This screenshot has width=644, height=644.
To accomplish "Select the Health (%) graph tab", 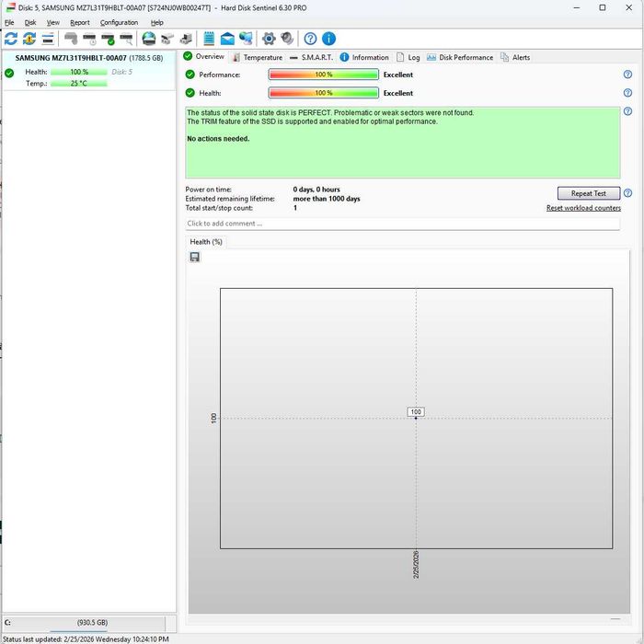I will coord(206,242).
